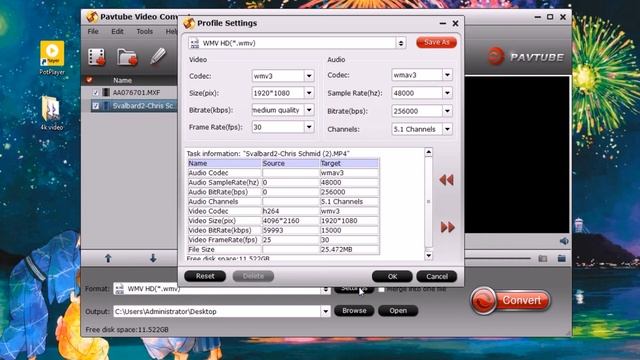Move selected item up with arrow
This screenshot has width=640, height=360.
point(108,258)
